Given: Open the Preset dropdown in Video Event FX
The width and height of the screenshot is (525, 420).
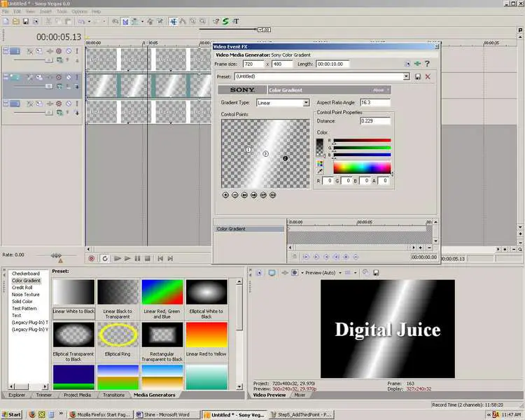Looking at the screenshot, I should pyautogui.click(x=406, y=76).
